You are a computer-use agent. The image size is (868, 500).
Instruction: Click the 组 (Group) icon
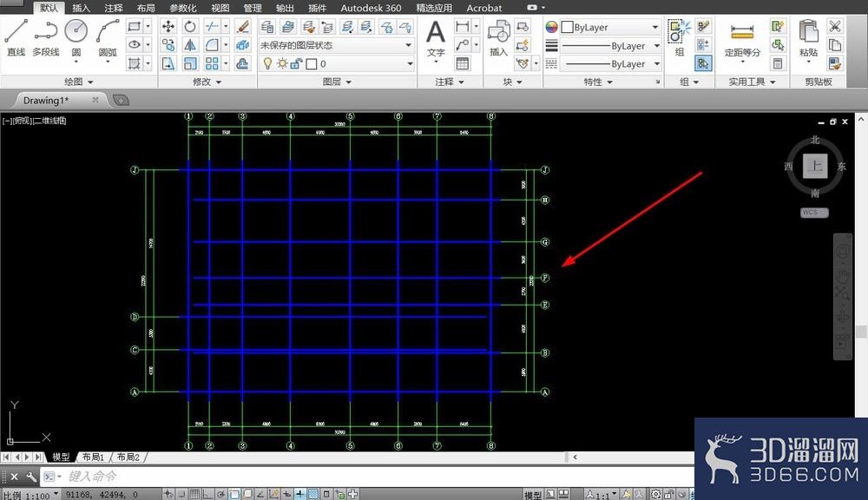coord(680,37)
